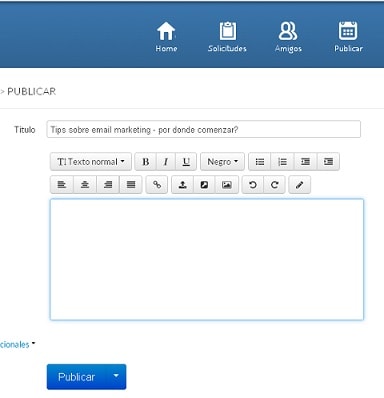The width and height of the screenshot is (384, 398).
Task: Align text to the right
Action: tap(108, 185)
